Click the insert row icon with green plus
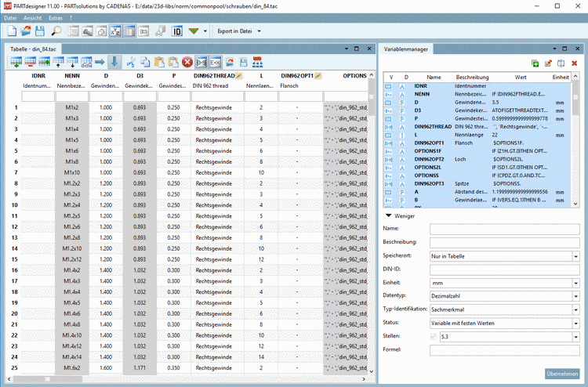The height and width of the screenshot is (387, 588). coord(16,61)
